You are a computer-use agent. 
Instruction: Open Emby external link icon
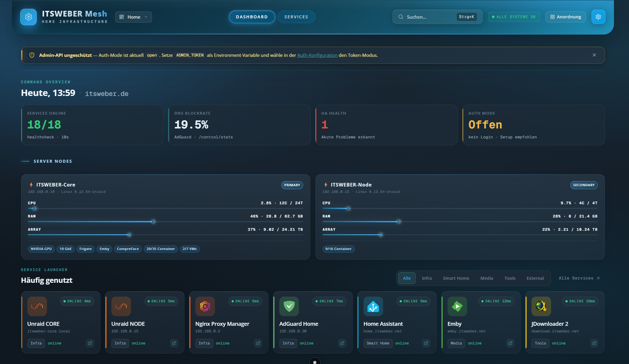point(510,343)
